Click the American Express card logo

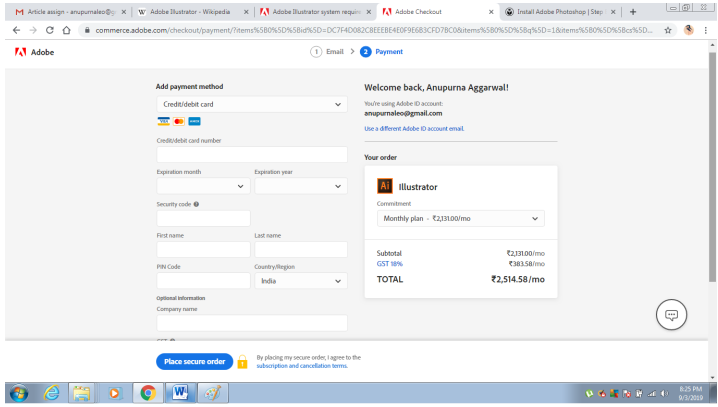195,121
